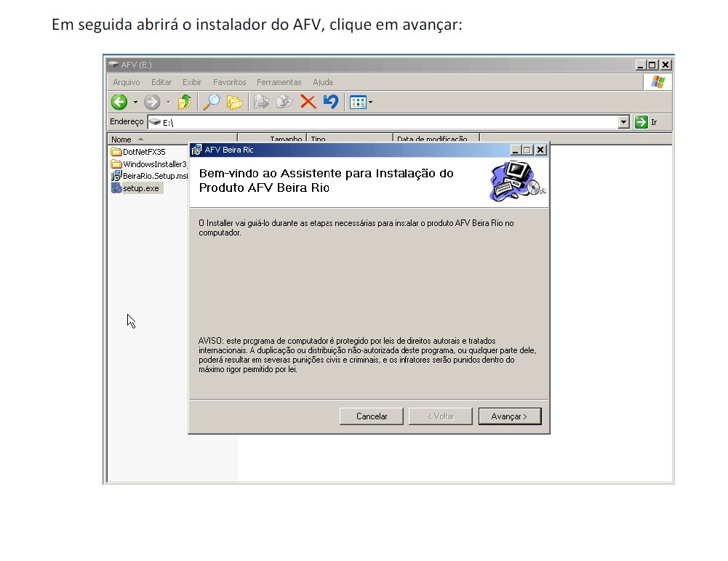The image size is (728, 561).
Task: Click the installer icon in AFV Beira Rio title bar
Action: click(197, 150)
